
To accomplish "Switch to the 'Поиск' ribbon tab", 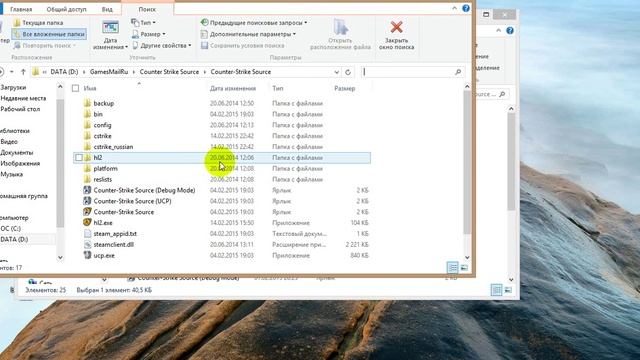I will [147, 9].
